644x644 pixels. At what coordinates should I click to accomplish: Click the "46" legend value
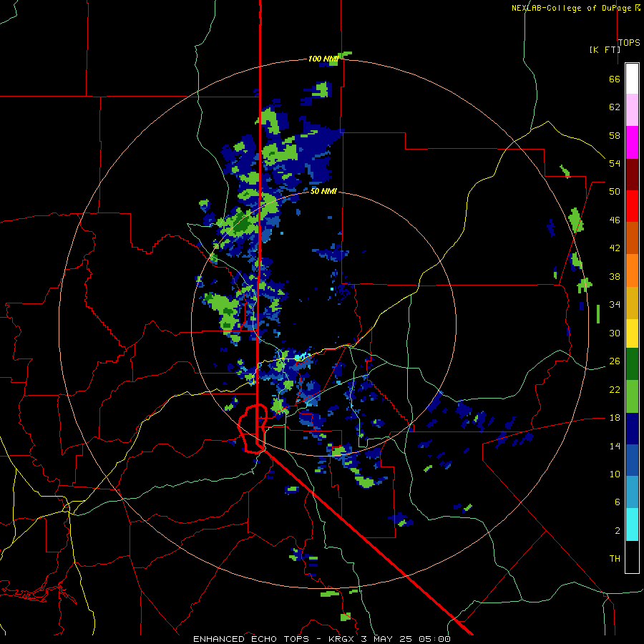pyautogui.click(x=615, y=220)
